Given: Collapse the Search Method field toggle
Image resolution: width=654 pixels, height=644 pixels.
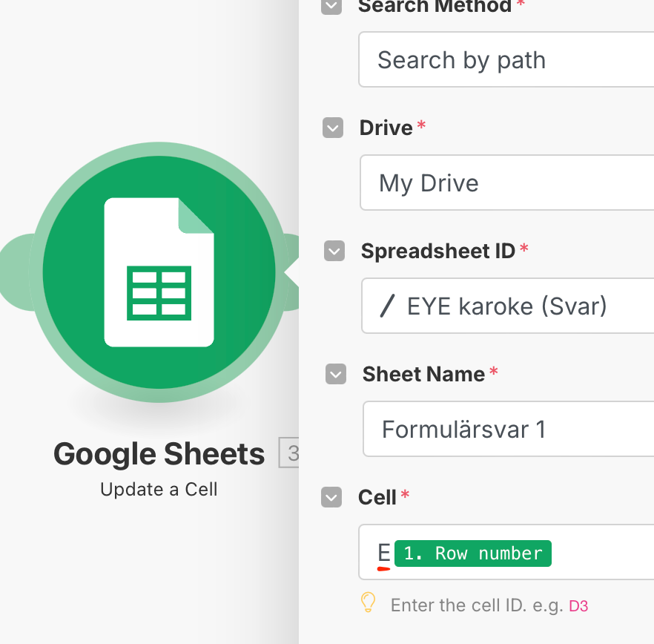Looking at the screenshot, I should (331, 6).
